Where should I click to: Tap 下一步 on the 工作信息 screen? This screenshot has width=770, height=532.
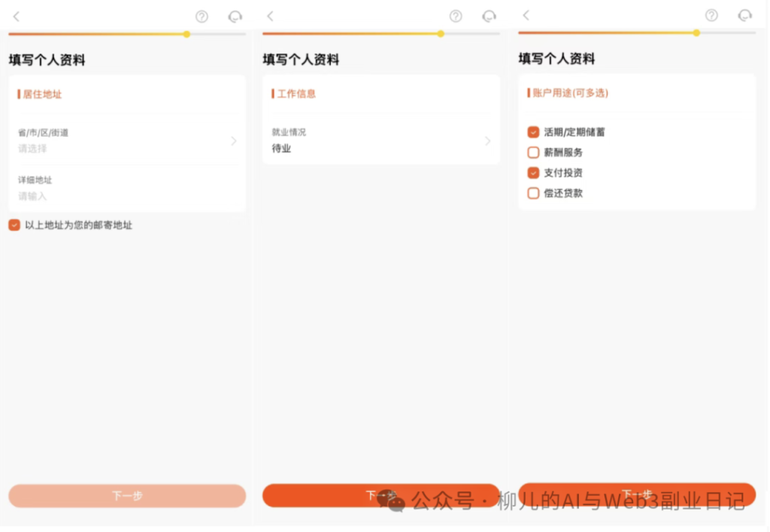(x=381, y=496)
